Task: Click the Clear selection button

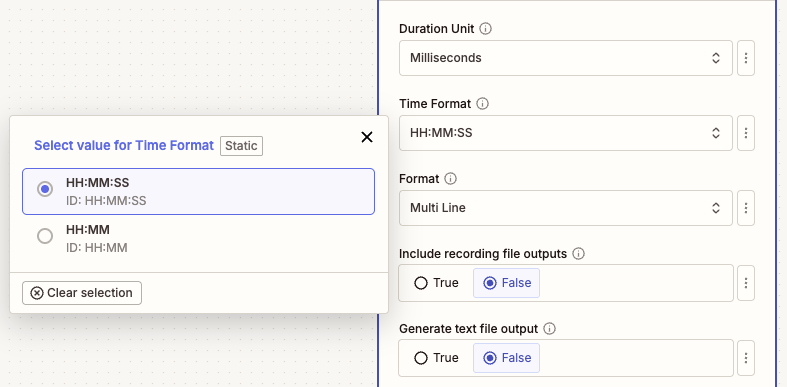Action: pyautogui.click(x=82, y=293)
